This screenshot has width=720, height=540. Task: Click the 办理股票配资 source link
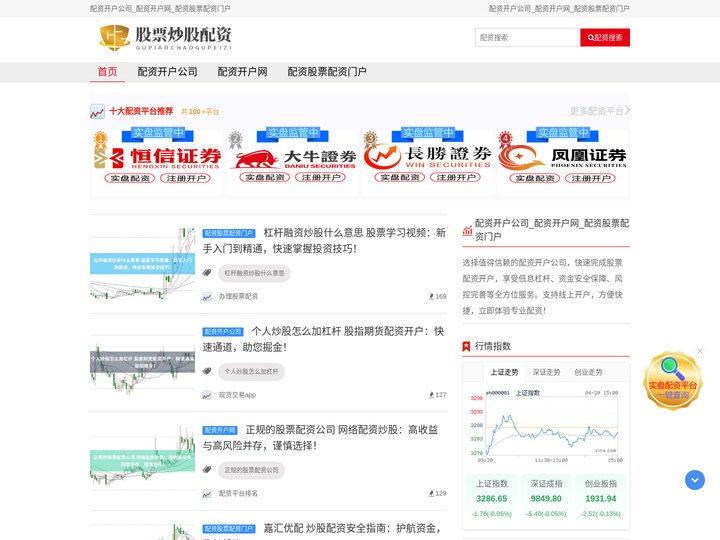pyautogui.click(x=238, y=297)
